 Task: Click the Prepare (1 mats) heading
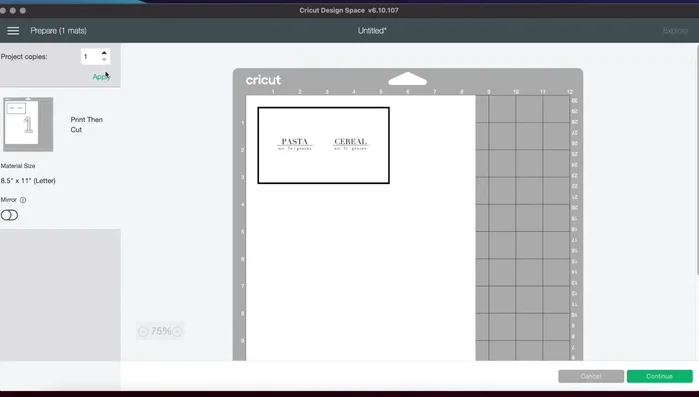tap(58, 31)
